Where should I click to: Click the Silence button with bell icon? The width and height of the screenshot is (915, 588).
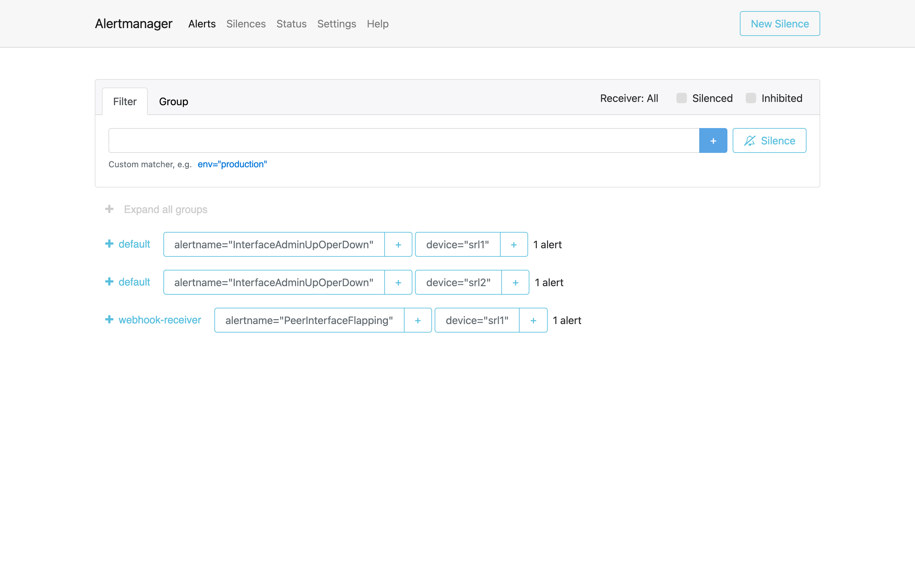769,140
